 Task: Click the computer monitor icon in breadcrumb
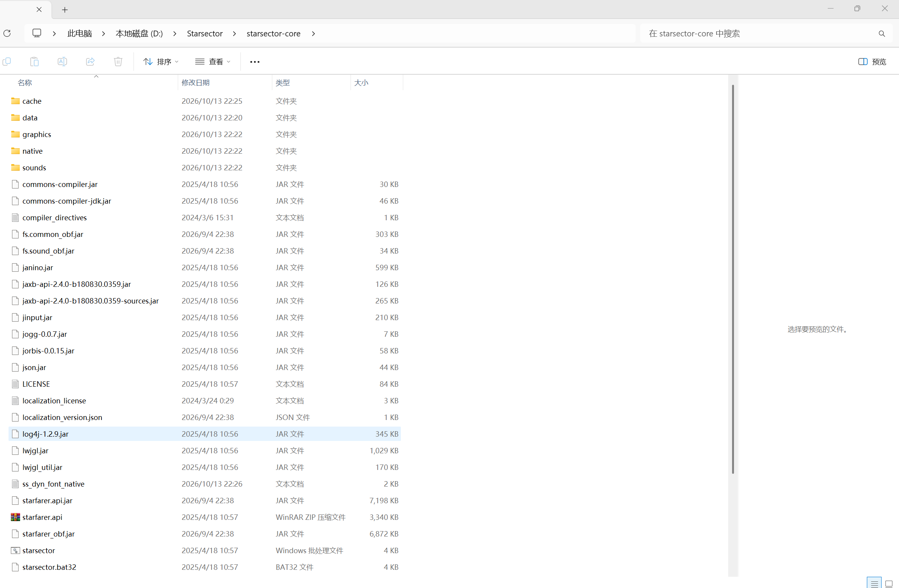[37, 33]
